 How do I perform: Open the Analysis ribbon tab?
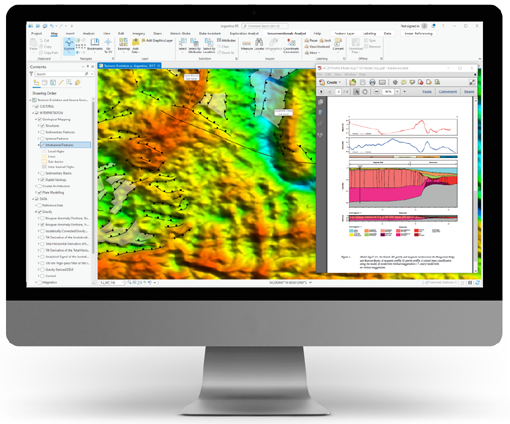click(x=89, y=33)
